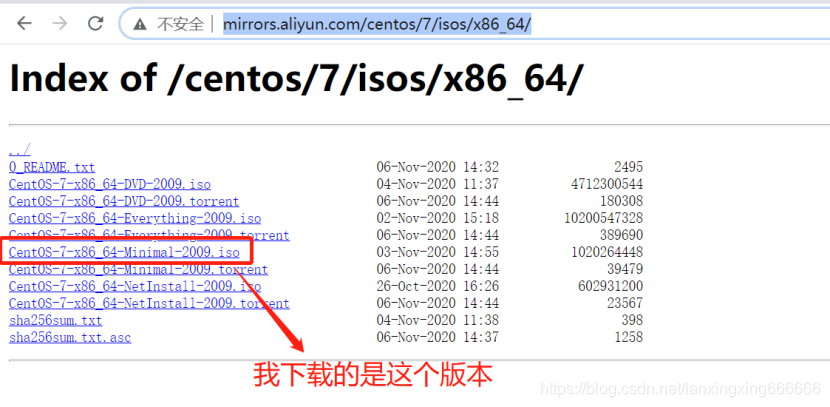The width and height of the screenshot is (830, 407).
Task: Download CentOS-7-x86_64-Minimal-2009.iso
Action: pos(124,252)
